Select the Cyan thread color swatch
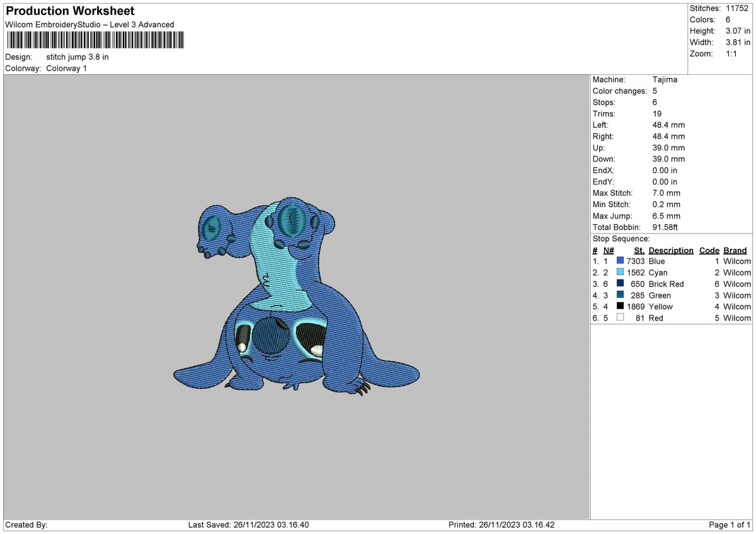The height and width of the screenshot is (534, 756). click(x=621, y=273)
